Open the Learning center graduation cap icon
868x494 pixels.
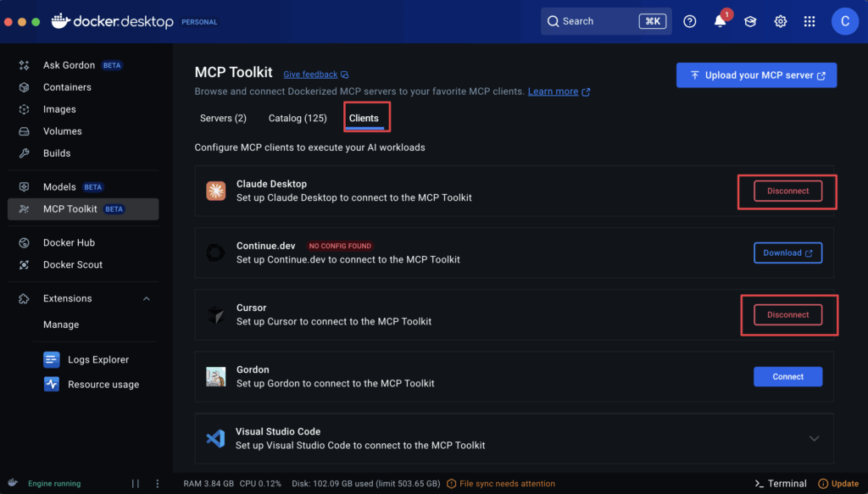click(750, 21)
